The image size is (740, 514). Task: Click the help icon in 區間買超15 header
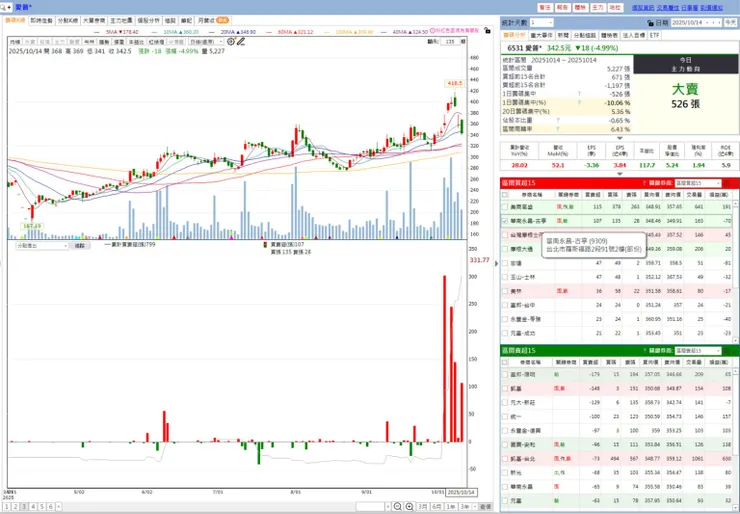(644, 183)
